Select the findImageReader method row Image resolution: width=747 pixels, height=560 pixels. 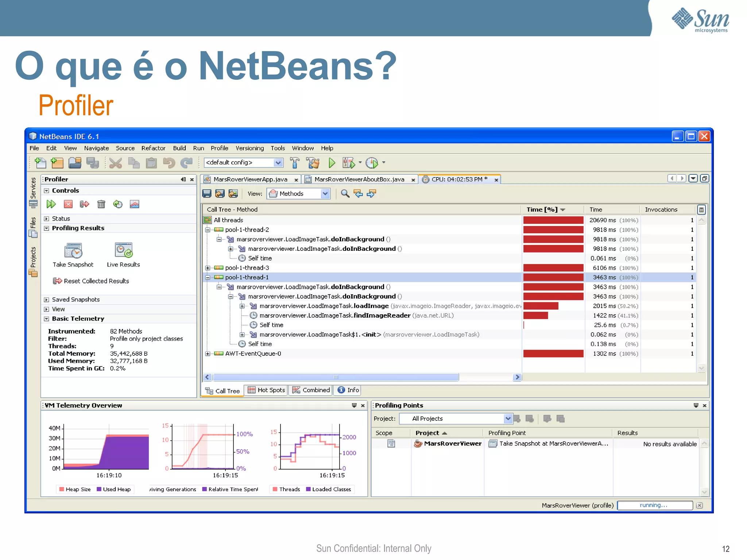(449, 316)
